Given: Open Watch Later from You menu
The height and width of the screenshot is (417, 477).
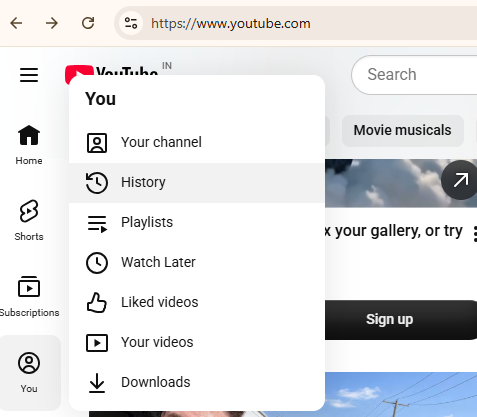Looking at the screenshot, I should click(x=197, y=263).
